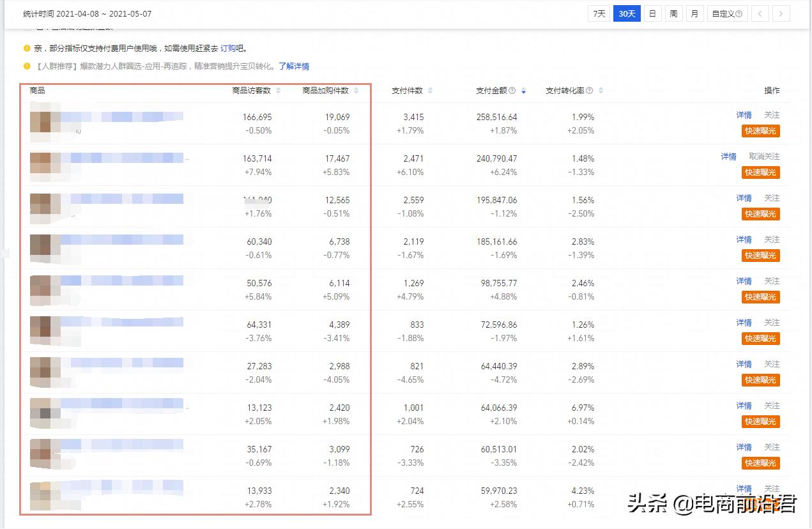The height and width of the screenshot is (529, 812).
Task: Select the 7天 time range
Action: click(599, 13)
